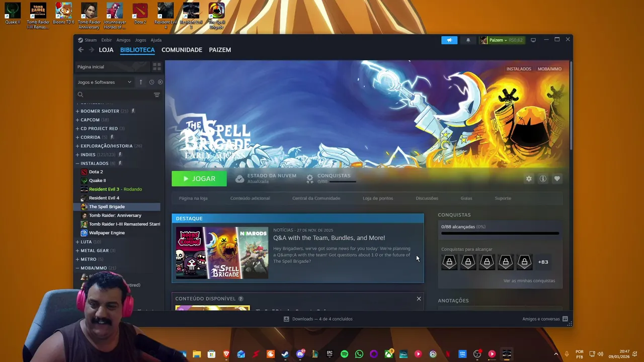Show recent activity clock filter icon
Viewport: 644px width, 362px height.
151,82
